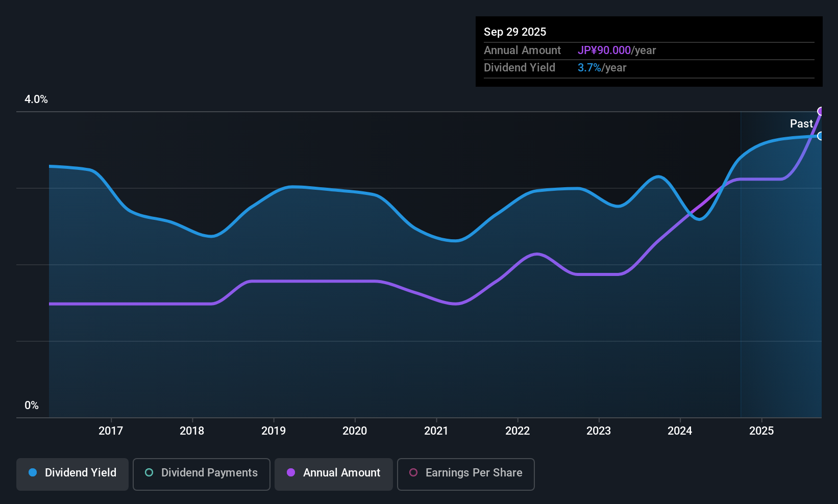This screenshot has height=504, width=838.
Task: Click the teal hollow circle beside Dividend Payments
Action: [x=149, y=472]
